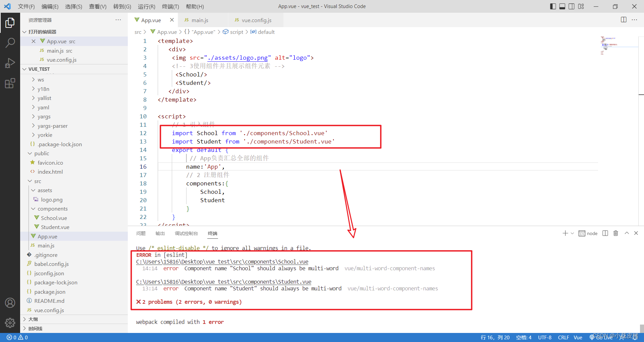Open the Run and Debug view
Screen dimensions: 644x342
click(x=10, y=63)
